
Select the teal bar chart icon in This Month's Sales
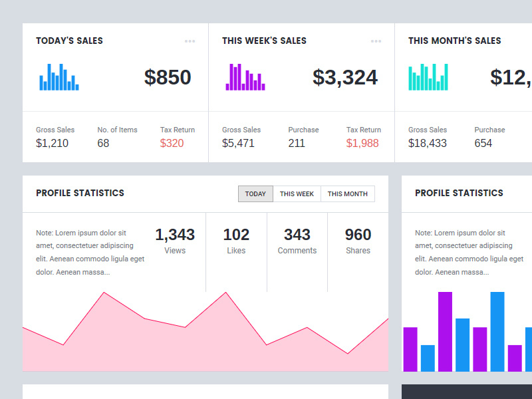(x=429, y=76)
